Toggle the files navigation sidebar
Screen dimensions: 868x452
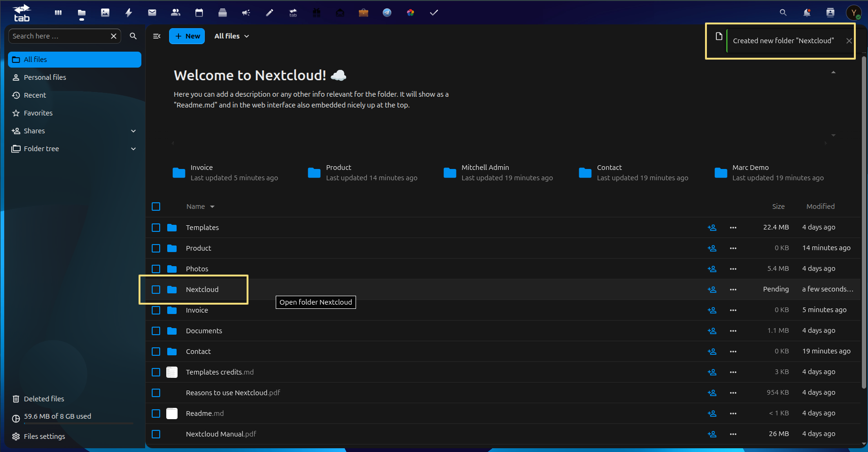157,36
